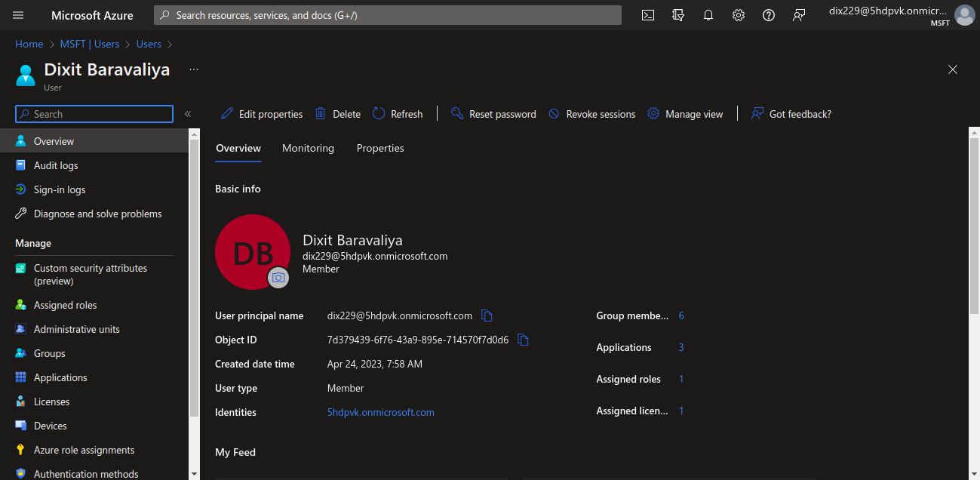
Task: Click Reset password
Action: pos(493,114)
